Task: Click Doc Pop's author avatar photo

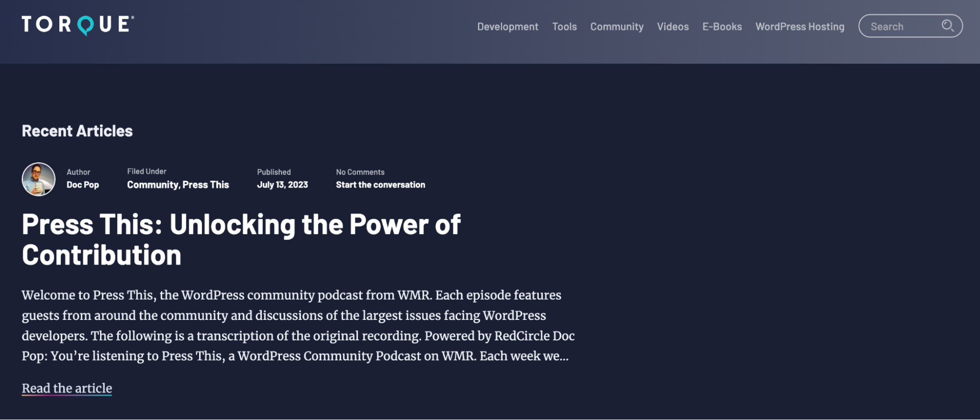Action: coord(38,179)
